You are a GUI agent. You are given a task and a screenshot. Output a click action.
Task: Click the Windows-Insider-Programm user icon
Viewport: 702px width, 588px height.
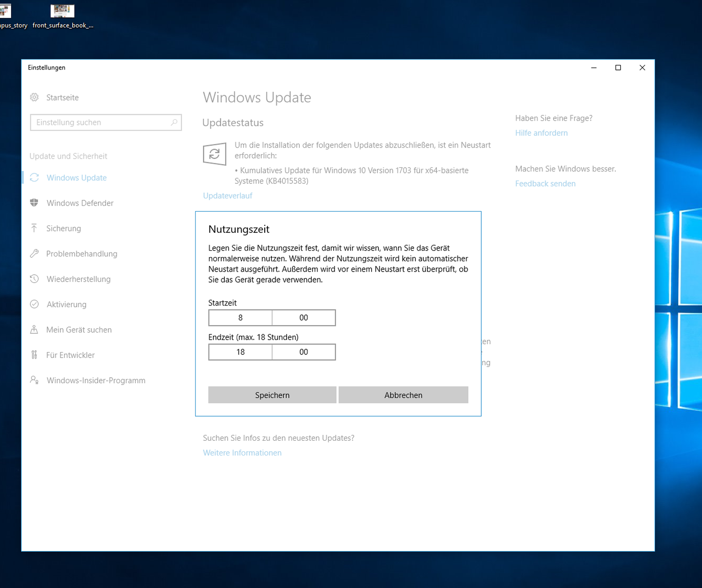[x=34, y=380]
